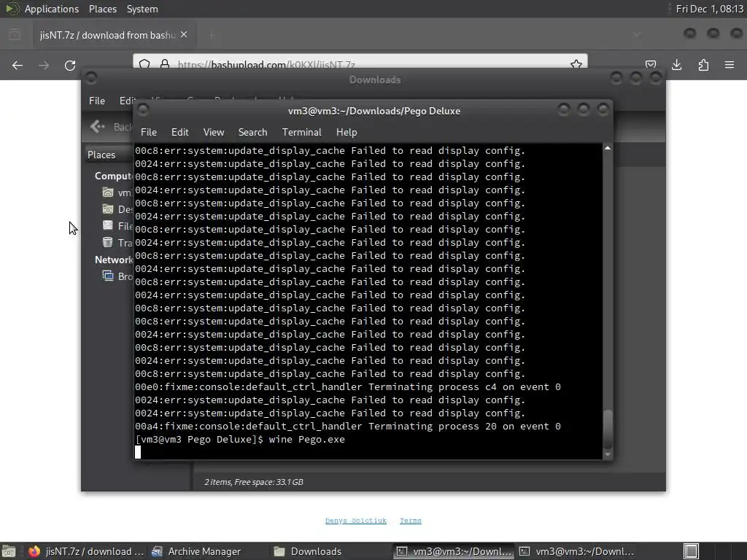This screenshot has height=560, width=747.
Task: Click the browser forward arrow
Action: [x=44, y=65]
